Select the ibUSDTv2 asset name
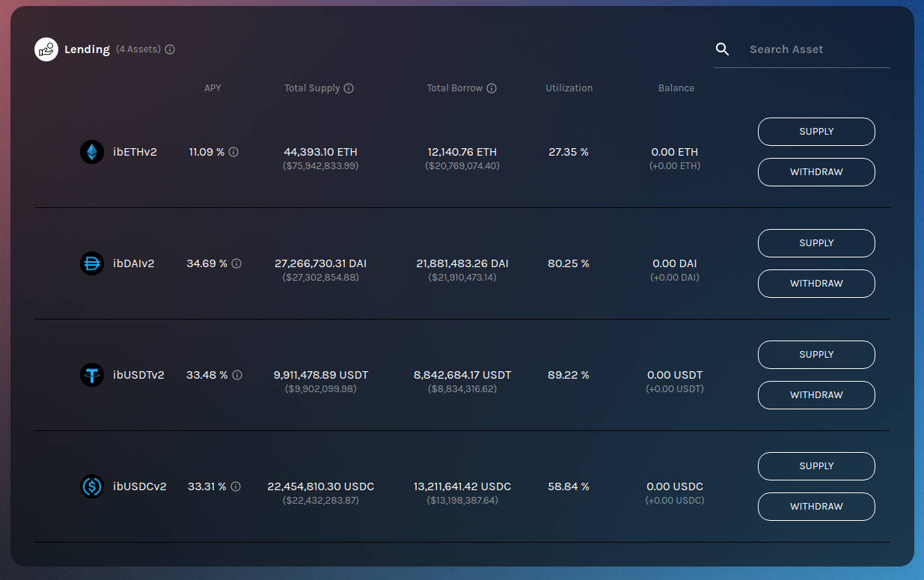This screenshot has height=580, width=924. (x=138, y=375)
